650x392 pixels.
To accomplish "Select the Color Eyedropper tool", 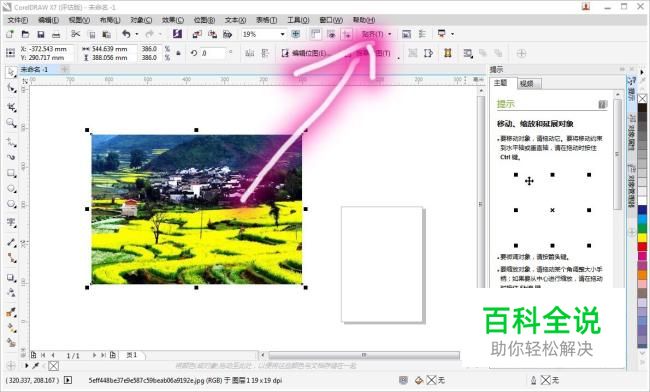I will pos(11,312).
